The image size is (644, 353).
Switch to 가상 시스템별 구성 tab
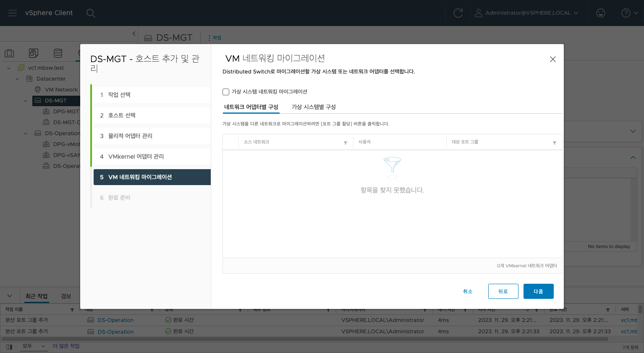tap(314, 107)
